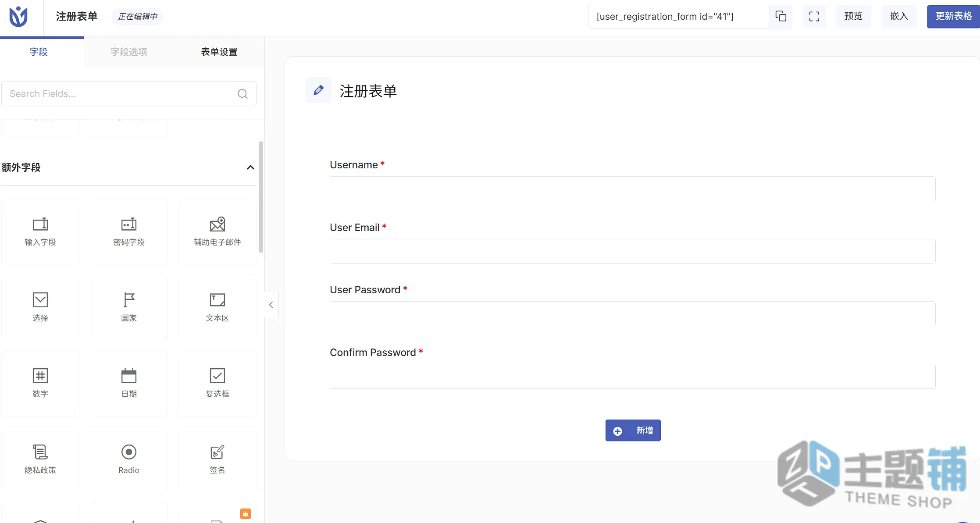This screenshot has width=980, height=523.
Task: Collapse the left fields sidebar
Action: point(271,305)
